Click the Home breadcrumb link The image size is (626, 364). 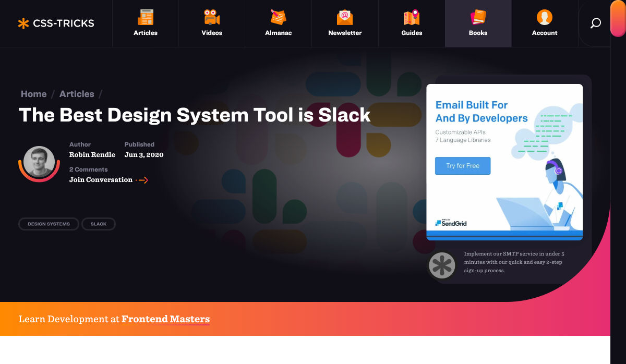(x=34, y=94)
